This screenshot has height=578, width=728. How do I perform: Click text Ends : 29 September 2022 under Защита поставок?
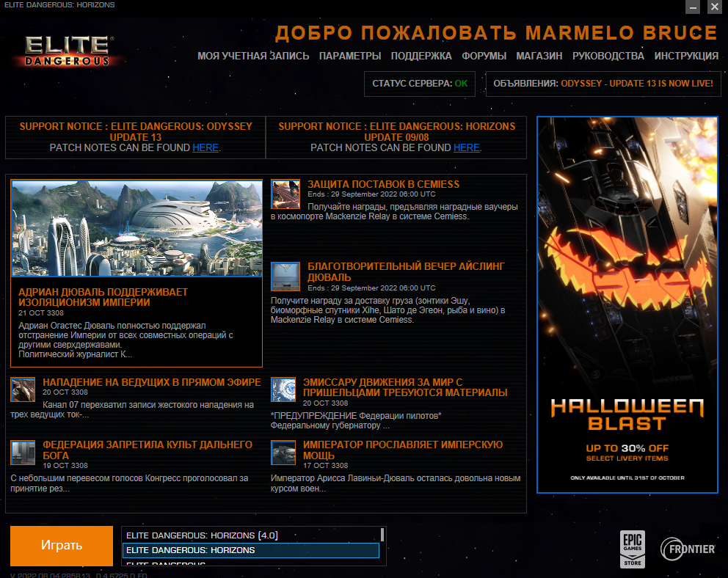[371, 194]
